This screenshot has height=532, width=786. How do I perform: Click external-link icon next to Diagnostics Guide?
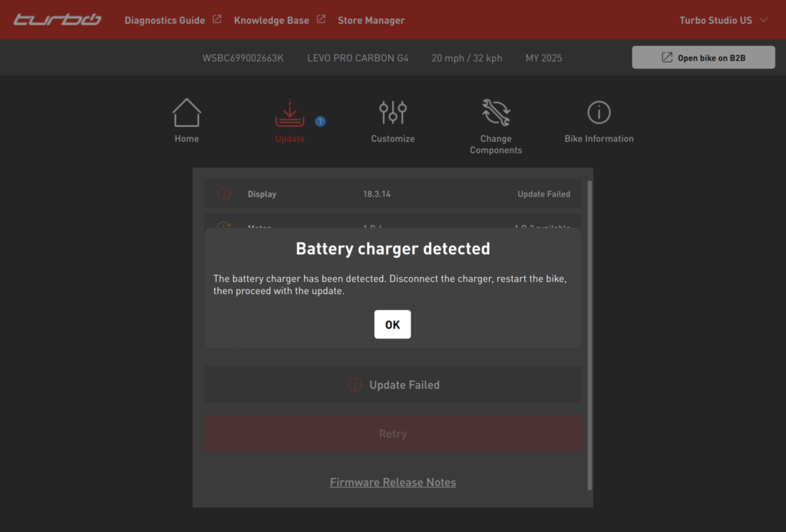coord(217,20)
